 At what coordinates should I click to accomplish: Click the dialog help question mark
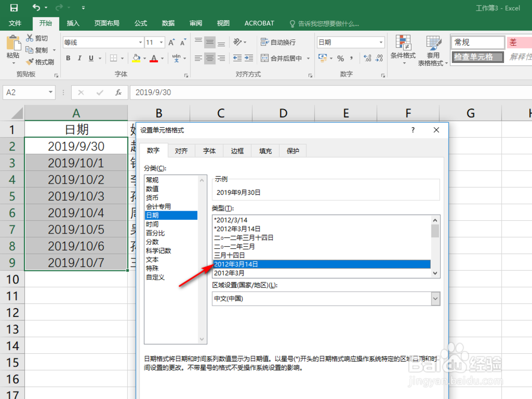coord(413,130)
